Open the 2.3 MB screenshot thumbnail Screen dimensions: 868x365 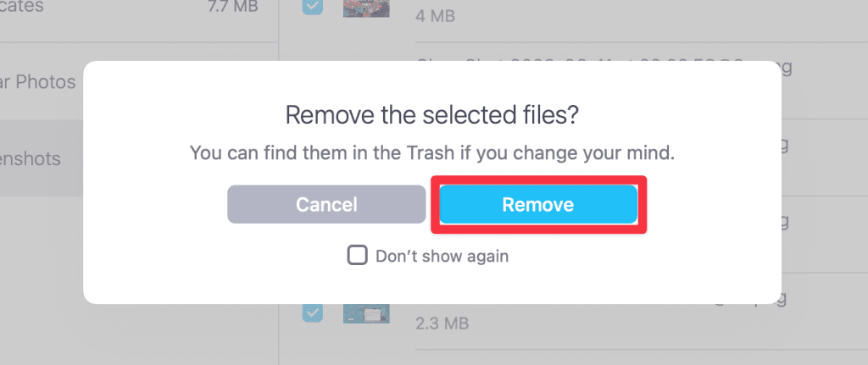pos(365,312)
